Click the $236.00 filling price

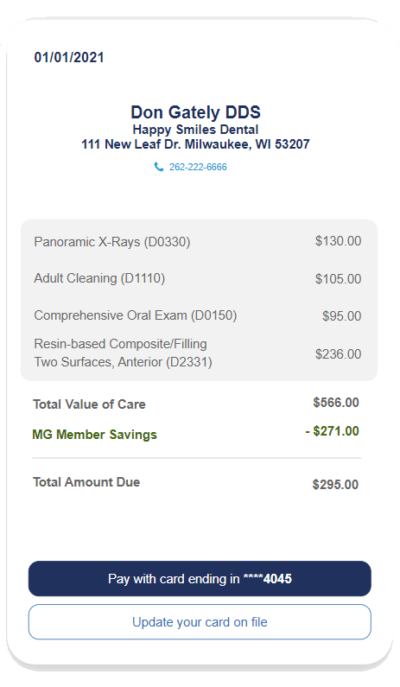point(338,354)
